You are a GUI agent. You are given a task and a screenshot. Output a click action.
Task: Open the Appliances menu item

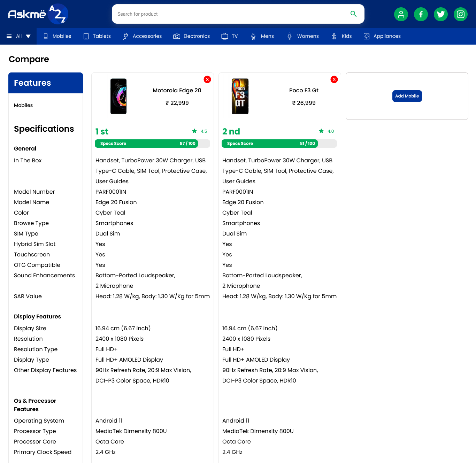(387, 36)
